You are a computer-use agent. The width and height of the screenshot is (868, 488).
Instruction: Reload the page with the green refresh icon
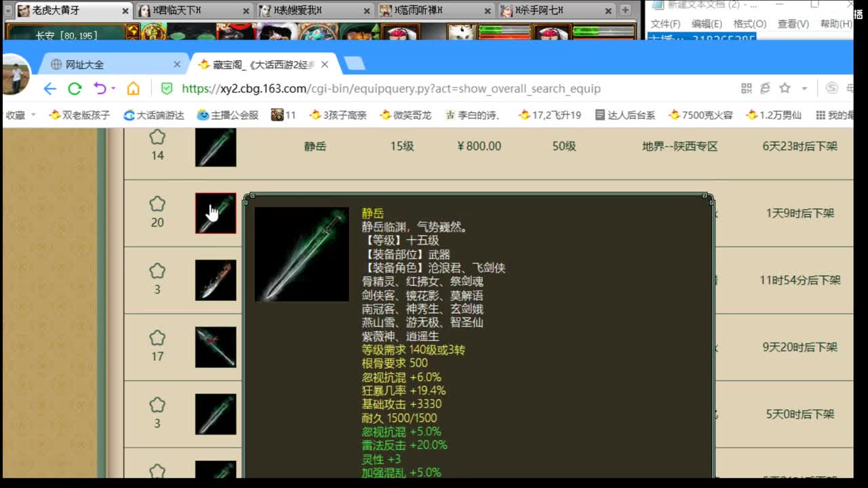click(x=75, y=89)
